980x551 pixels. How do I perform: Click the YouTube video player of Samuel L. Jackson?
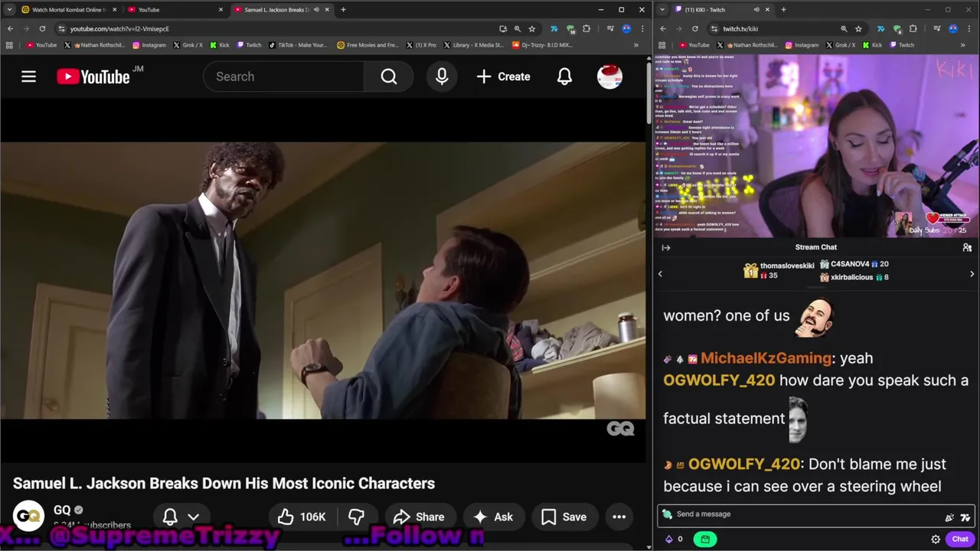(x=323, y=280)
